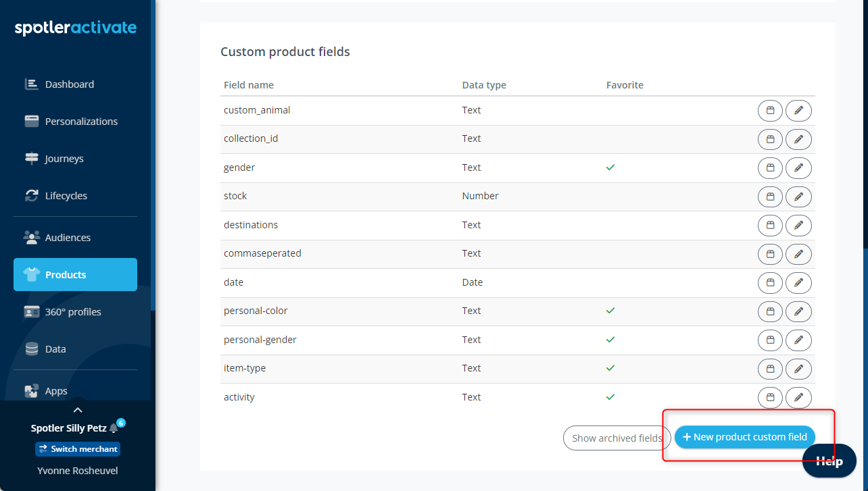Archive the item-type field

(x=770, y=369)
